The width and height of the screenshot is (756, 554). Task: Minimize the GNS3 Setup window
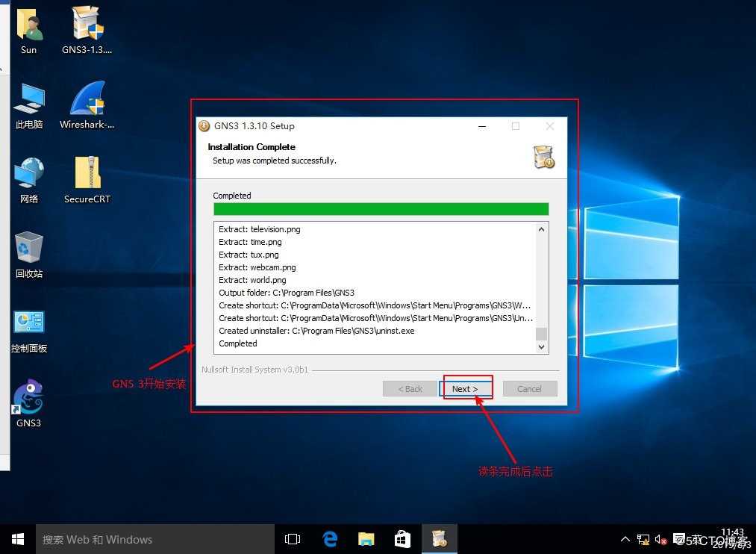(x=482, y=126)
